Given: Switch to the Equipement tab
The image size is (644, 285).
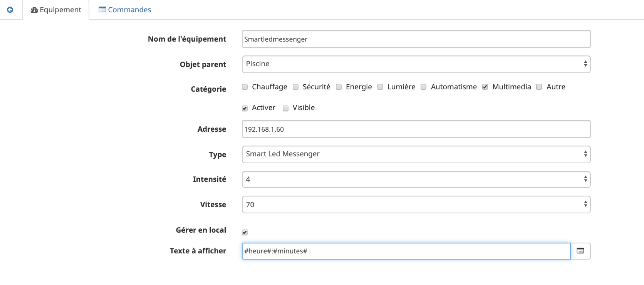Looking at the screenshot, I should [x=56, y=10].
